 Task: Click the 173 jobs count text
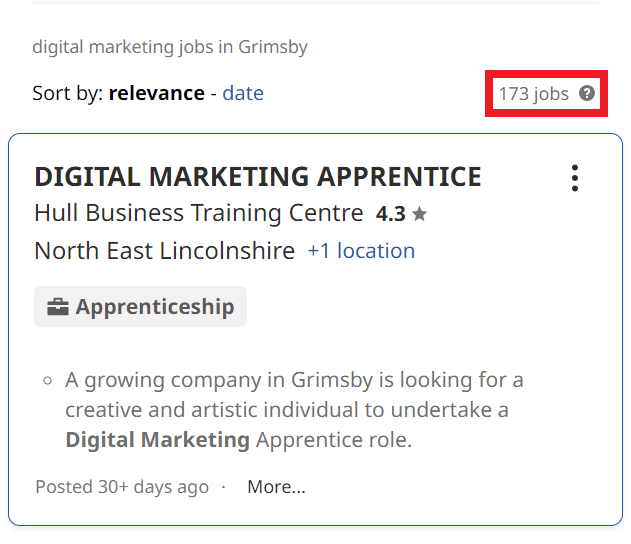534,94
